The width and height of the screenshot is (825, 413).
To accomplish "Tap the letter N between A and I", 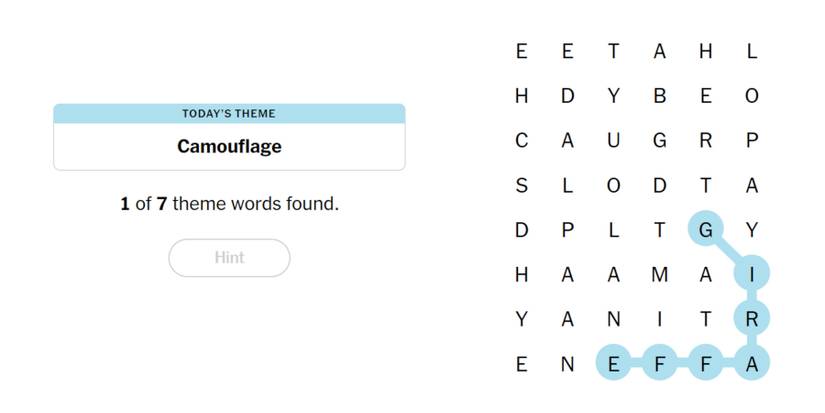I will (x=613, y=320).
